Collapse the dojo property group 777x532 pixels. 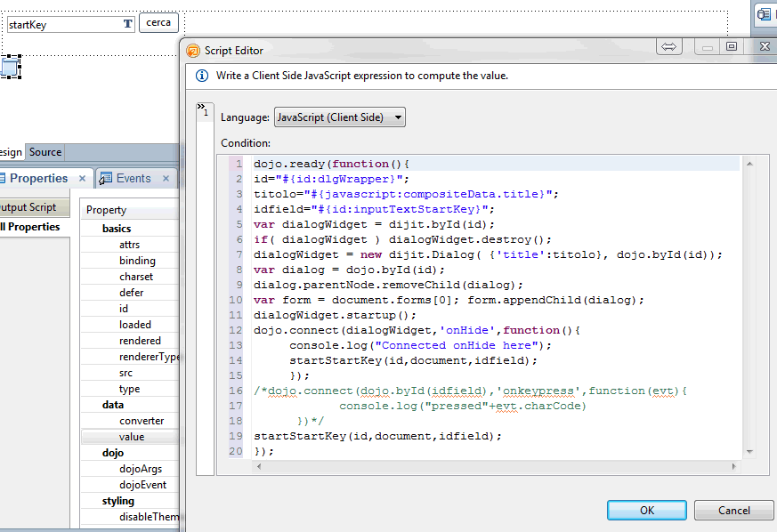tap(113, 453)
